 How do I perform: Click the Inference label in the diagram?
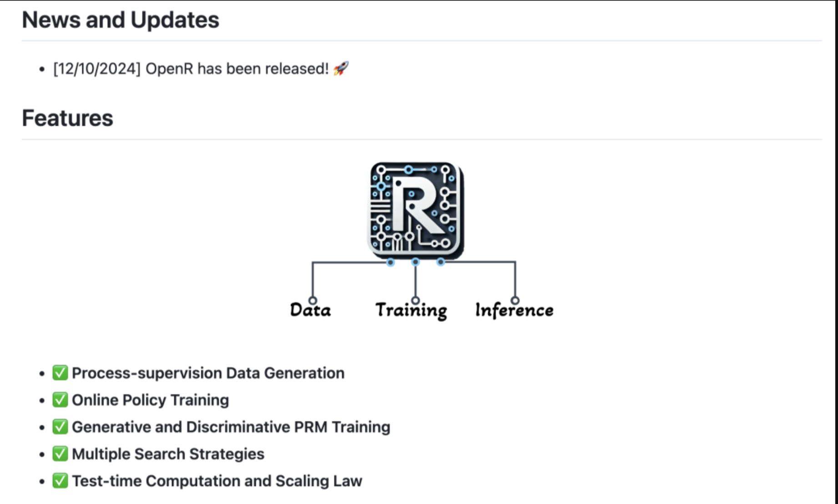tap(514, 311)
